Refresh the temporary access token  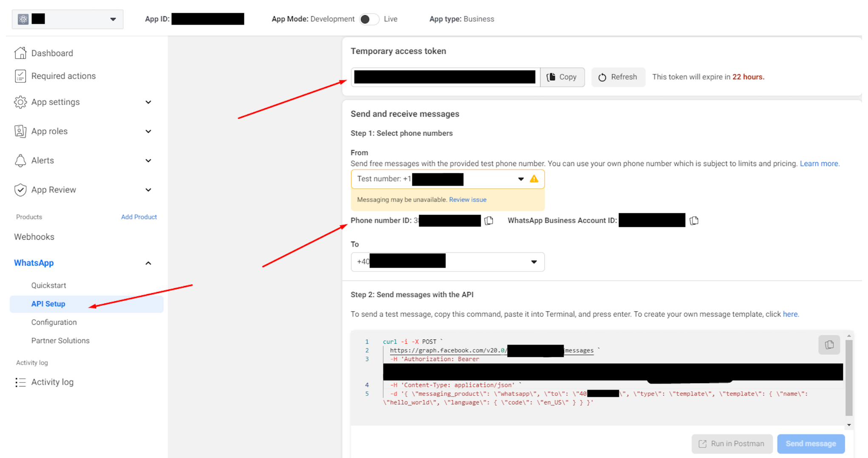click(x=618, y=77)
